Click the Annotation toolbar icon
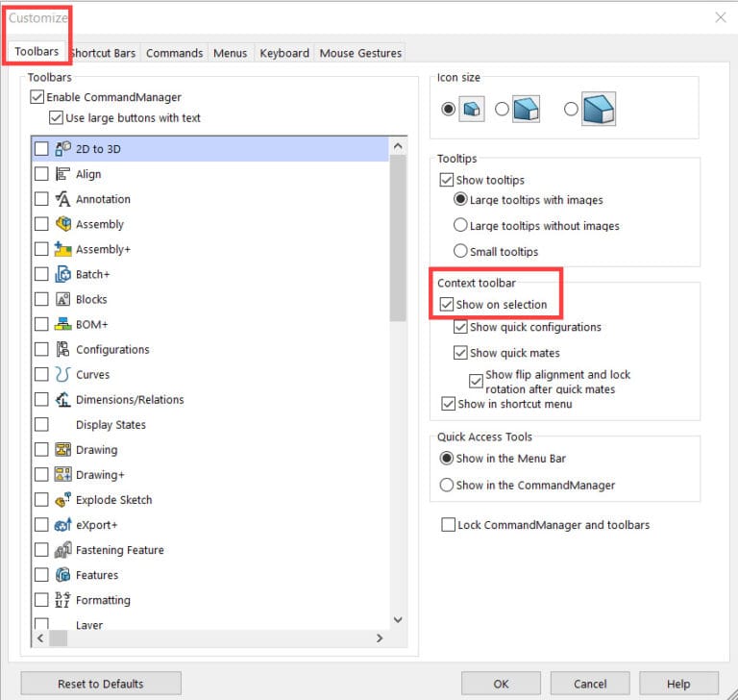 [x=63, y=199]
